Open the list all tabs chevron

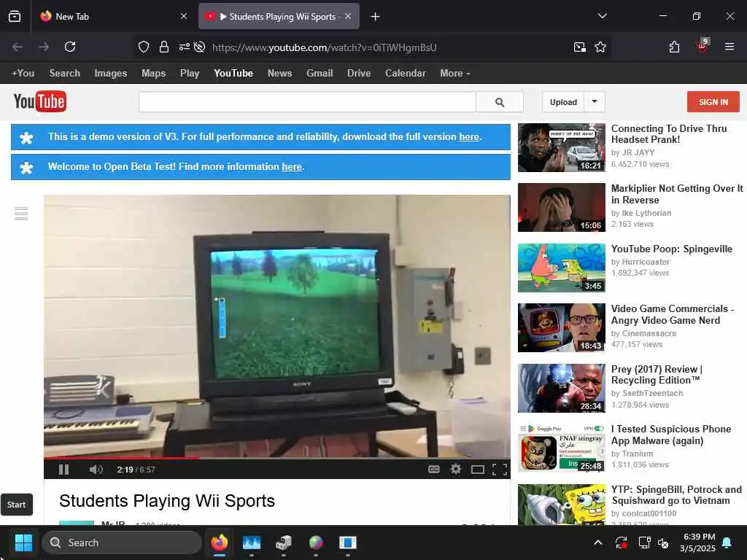click(x=602, y=16)
